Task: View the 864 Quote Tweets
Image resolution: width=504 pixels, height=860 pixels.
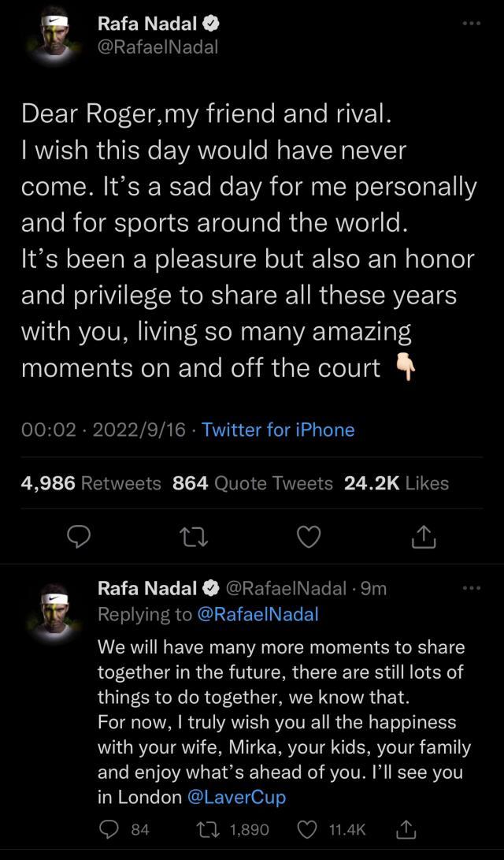Action: tap(253, 483)
